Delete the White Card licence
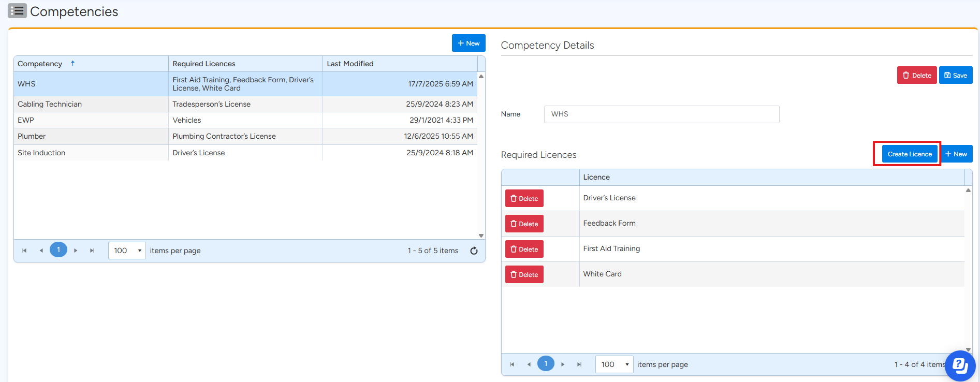980x382 pixels. pos(524,274)
